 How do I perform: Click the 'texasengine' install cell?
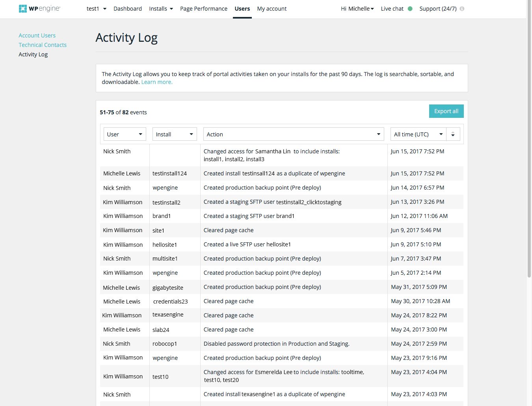168,315
